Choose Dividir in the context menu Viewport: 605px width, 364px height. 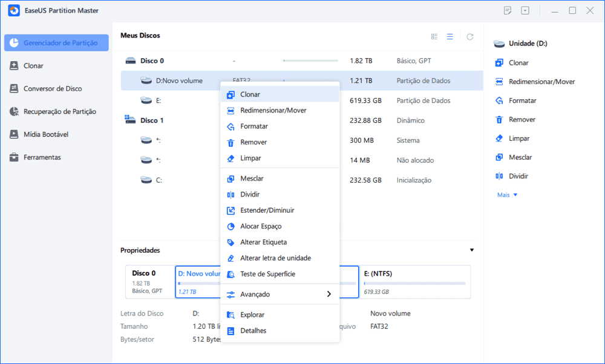coord(280,194)
